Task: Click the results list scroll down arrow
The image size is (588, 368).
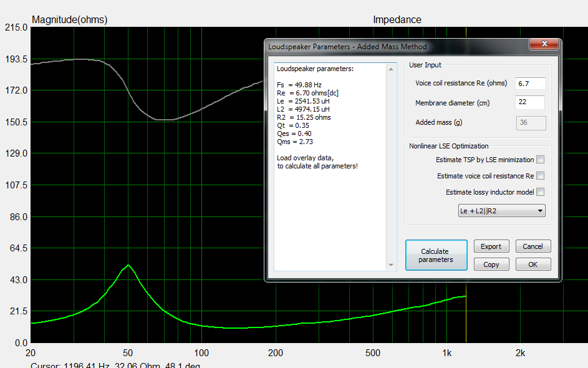Action: pos(391,265)
